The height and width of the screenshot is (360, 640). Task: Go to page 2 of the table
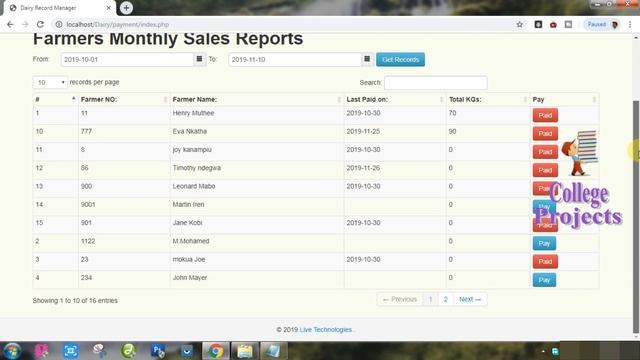[x=445, y=299]
